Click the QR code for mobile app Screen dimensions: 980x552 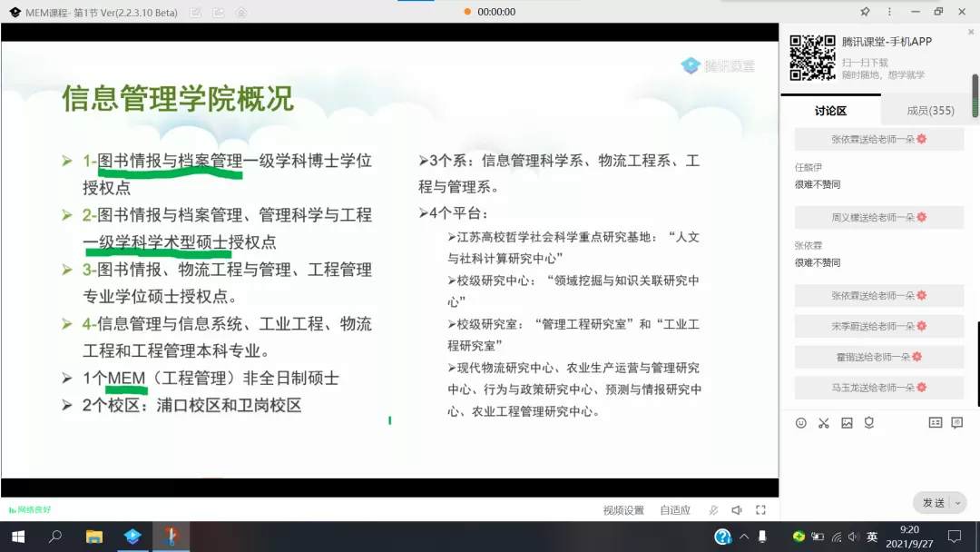812,58
